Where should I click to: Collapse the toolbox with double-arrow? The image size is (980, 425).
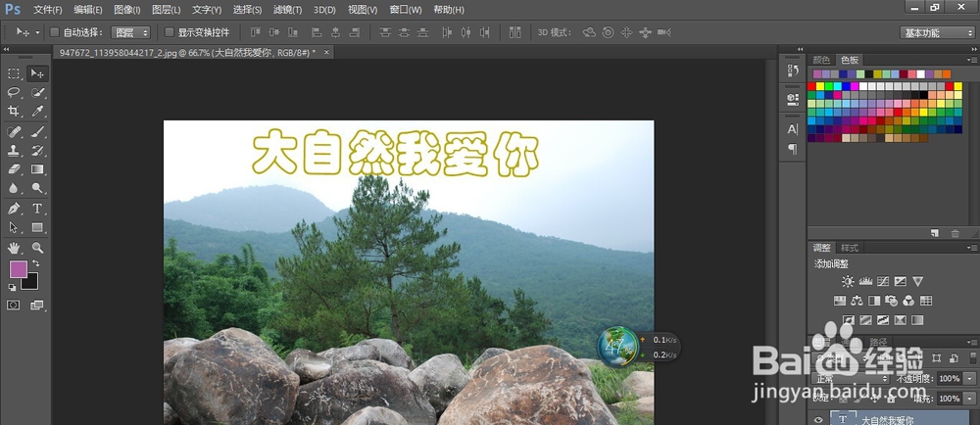pos(6,48)
